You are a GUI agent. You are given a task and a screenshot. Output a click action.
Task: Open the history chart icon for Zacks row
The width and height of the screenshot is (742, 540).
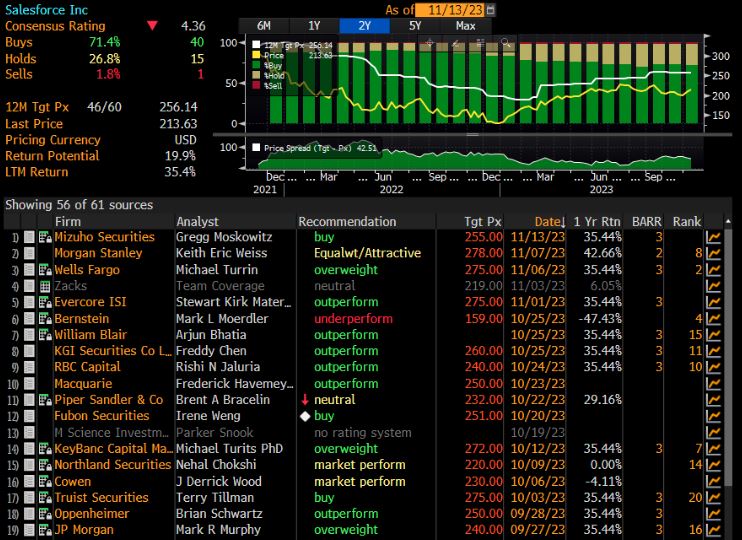(713, 286)
